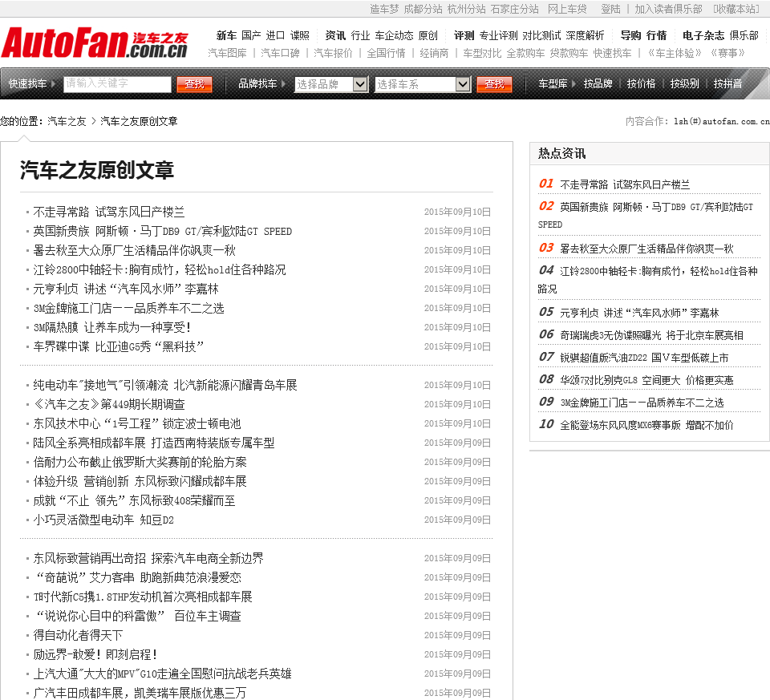Go to 石家庄分站 site

pos(515,9)
